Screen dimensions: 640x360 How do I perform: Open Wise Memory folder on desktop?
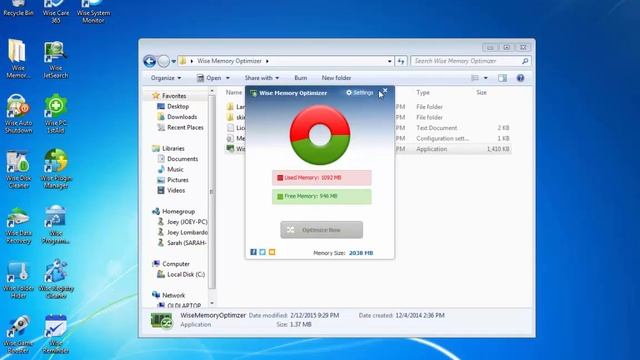[x=18, y=59]
